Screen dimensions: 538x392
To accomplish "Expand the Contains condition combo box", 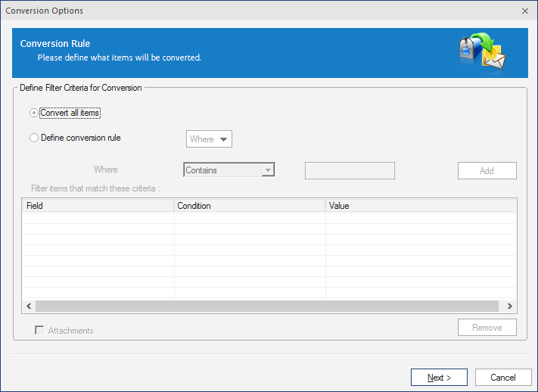I will (229, 170).
